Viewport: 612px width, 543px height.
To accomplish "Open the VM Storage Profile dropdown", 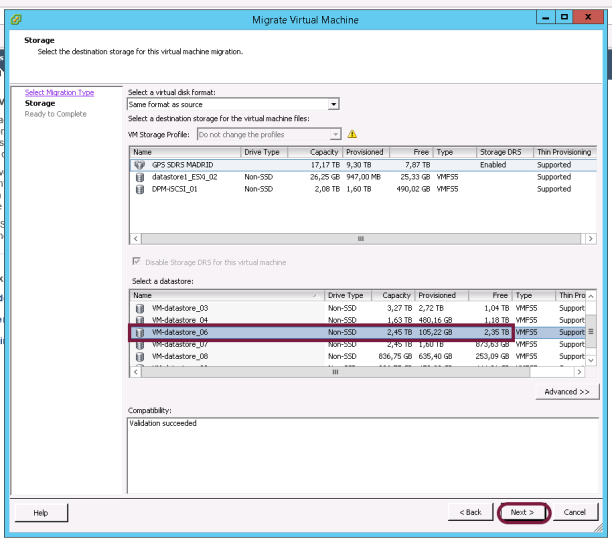I will [x=335, y=134].
